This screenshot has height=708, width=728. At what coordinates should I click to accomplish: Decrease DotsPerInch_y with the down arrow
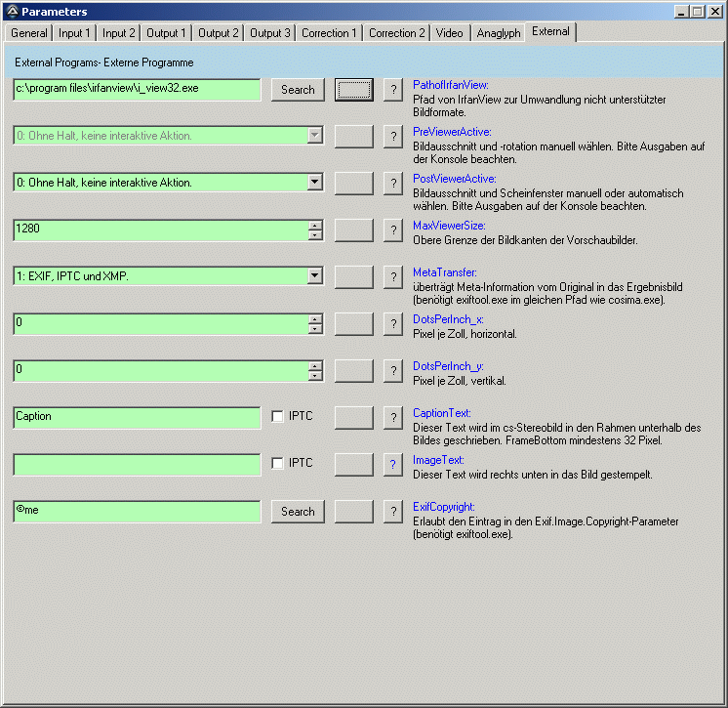click(x=315, y=375)
